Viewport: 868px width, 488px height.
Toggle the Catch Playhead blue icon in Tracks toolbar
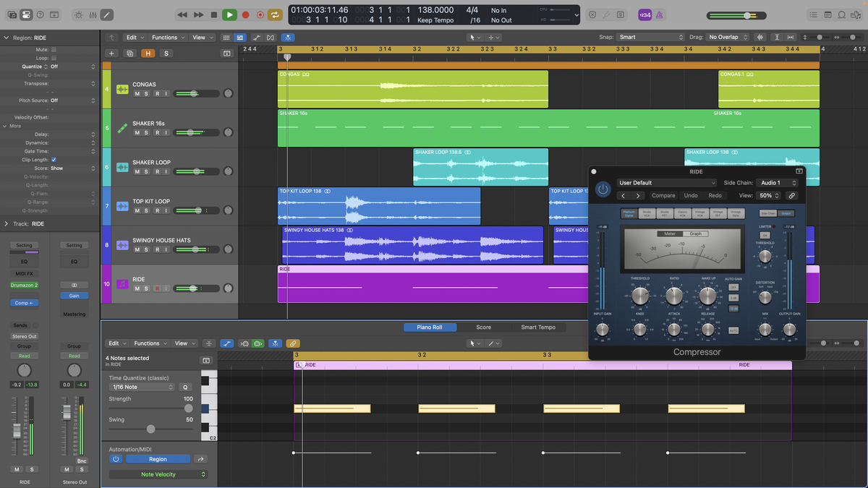click(x=289, y=37)
